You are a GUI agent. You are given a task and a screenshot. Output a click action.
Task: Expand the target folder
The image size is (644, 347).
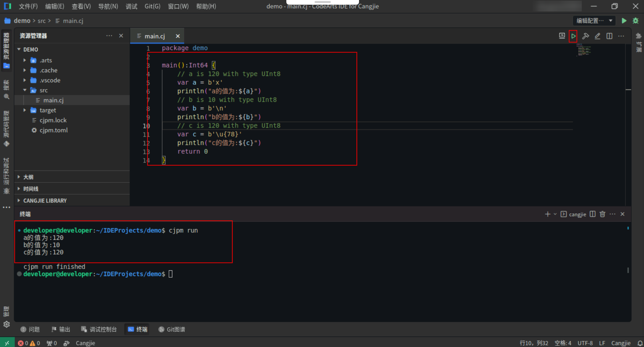click(x=25, y=110)
